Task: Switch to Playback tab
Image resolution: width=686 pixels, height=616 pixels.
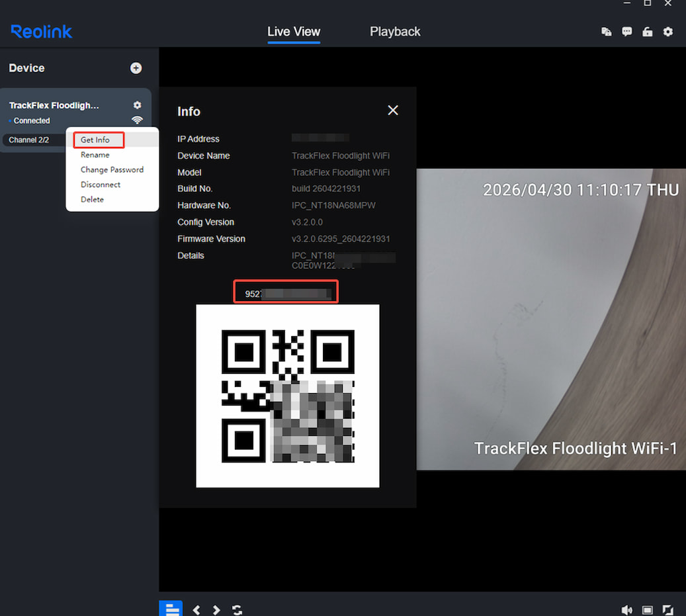Action: pyautogui.click(x=395, y=32)
